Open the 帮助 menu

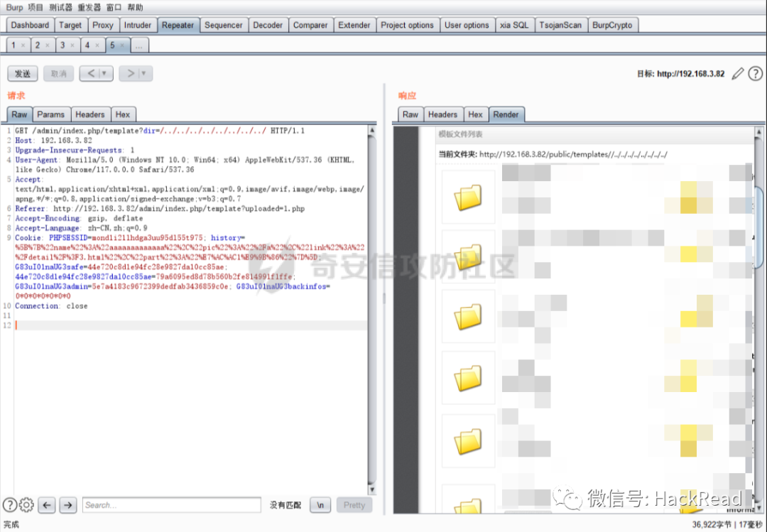click(x=136, y=7)
